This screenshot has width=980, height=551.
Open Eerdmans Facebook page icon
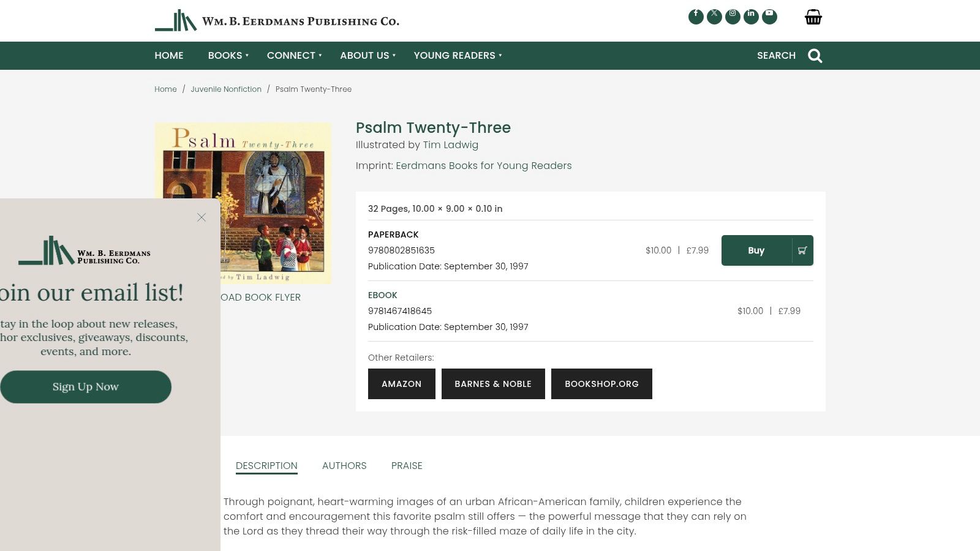tap(696, 17)
